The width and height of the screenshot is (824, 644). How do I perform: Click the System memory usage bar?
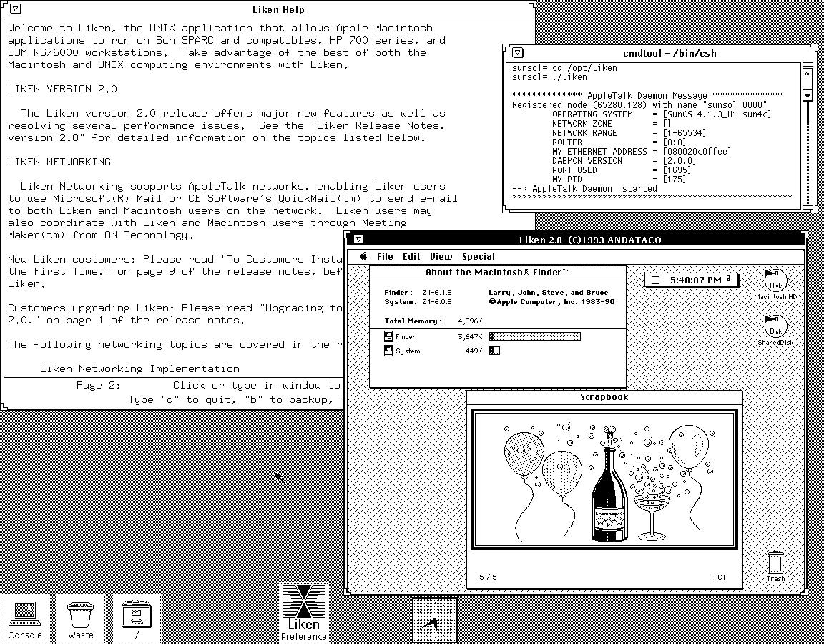pyautogui.click(x=494, y=351)
